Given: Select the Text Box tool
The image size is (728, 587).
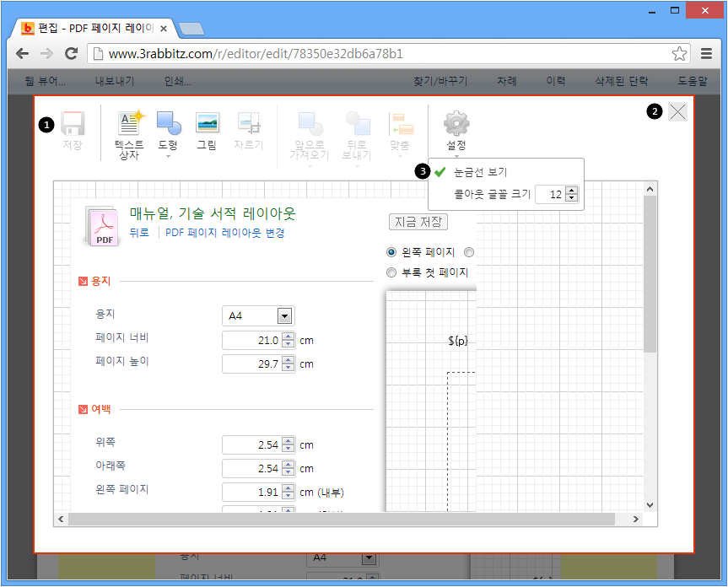Looking at the screenshot, I should click(129, 124).
